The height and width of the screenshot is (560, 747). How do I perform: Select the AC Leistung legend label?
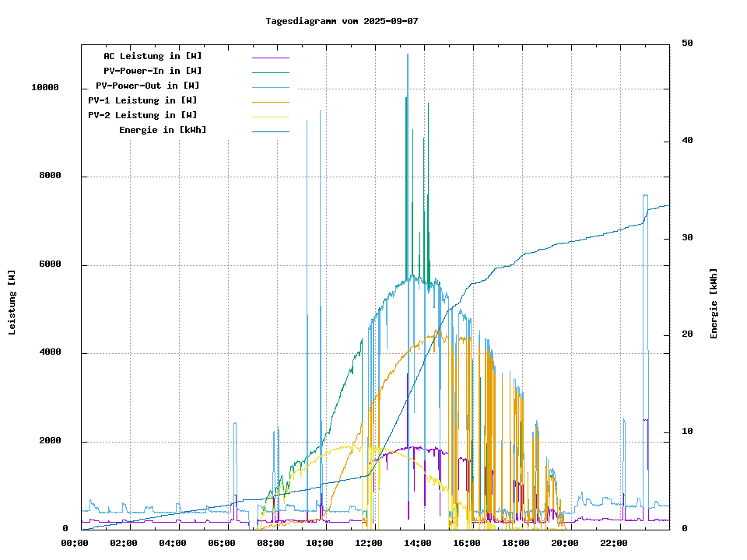[x=153, y=56]
